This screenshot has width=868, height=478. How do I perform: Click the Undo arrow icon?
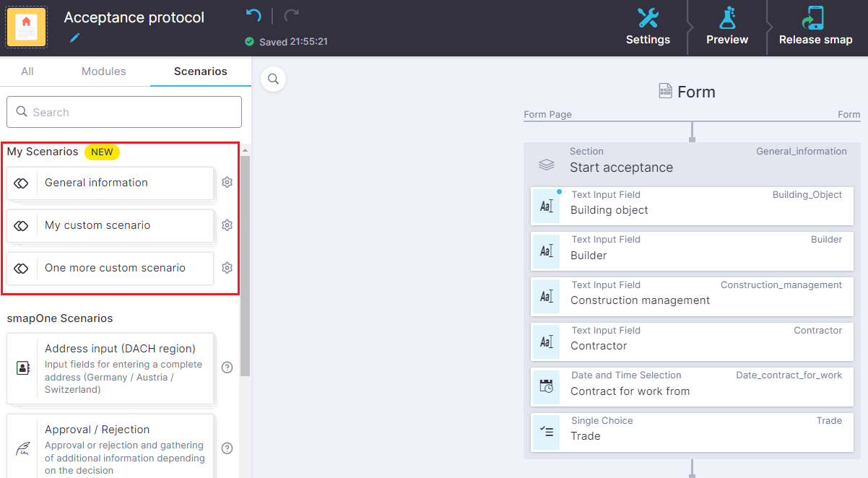(x=252, y=16)
